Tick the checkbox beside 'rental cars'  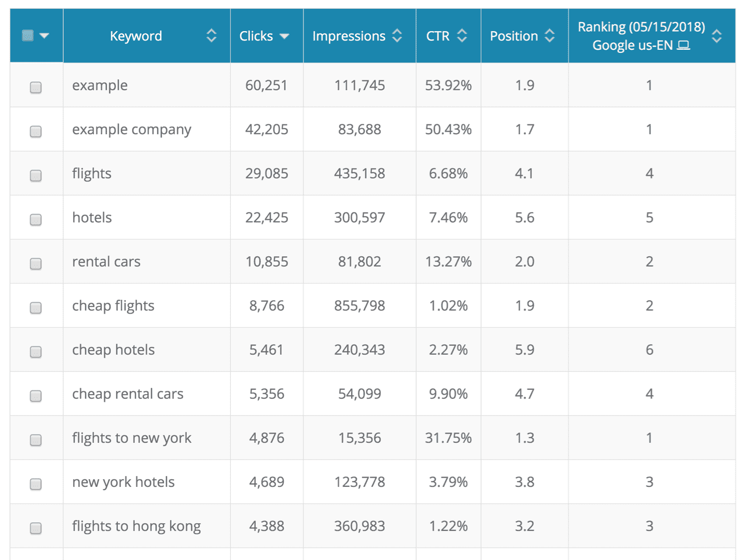[x=36, y=263]
